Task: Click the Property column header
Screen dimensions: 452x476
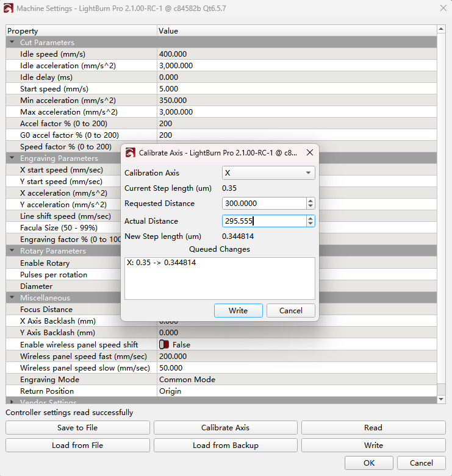Action: (81, 31)
